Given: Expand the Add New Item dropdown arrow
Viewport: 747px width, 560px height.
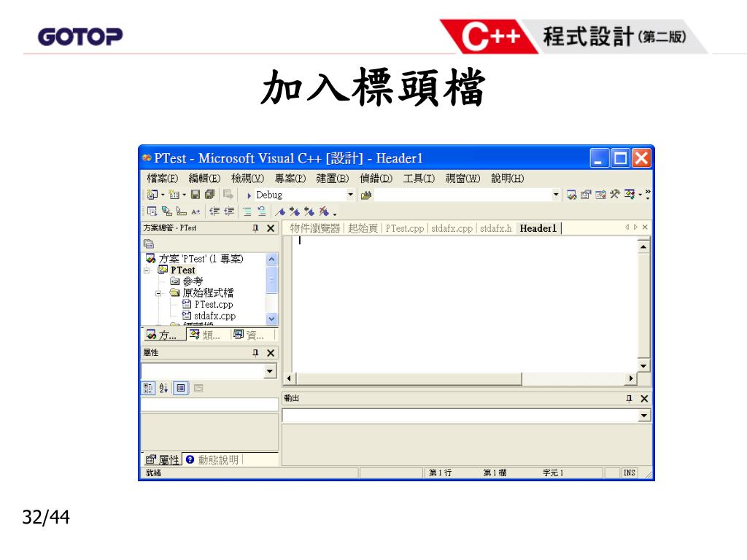Looking at the screenshot, I should [184, 195].
